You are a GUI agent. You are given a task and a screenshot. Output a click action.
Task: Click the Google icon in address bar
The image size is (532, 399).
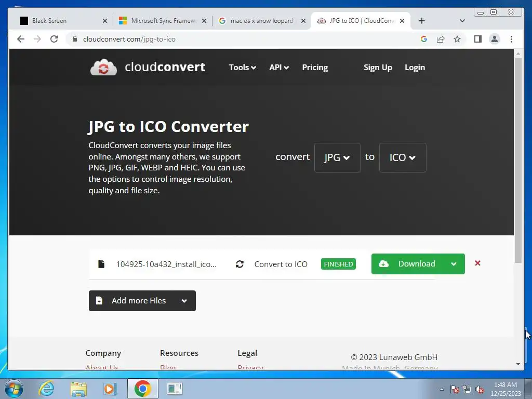point(424,39)
